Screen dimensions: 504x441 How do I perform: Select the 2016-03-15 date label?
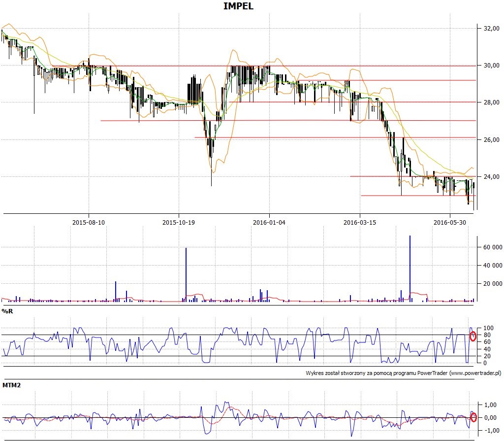click(360, 222)
